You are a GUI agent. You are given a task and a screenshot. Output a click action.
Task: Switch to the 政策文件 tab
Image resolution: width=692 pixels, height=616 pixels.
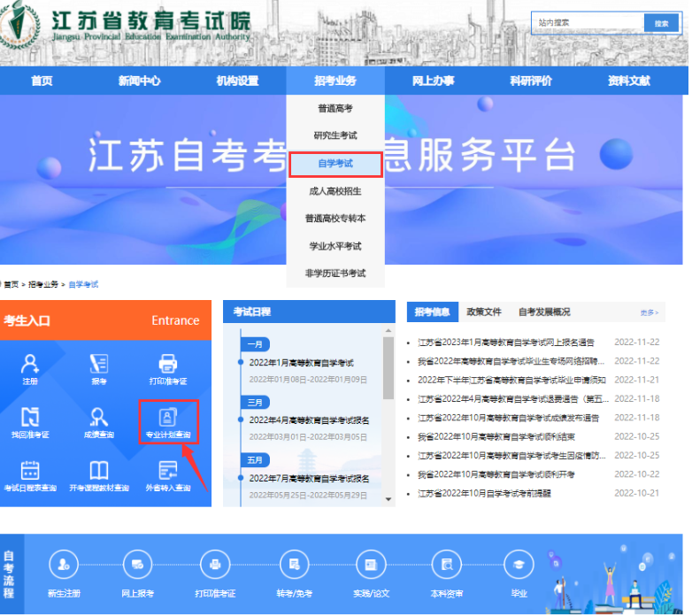[x=484, y=312]
